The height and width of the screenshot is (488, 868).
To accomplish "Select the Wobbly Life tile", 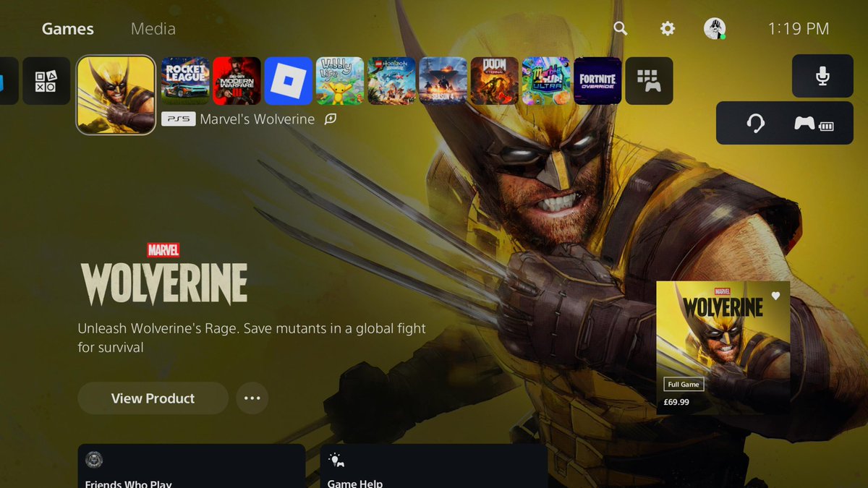I will tap(340, 81).
